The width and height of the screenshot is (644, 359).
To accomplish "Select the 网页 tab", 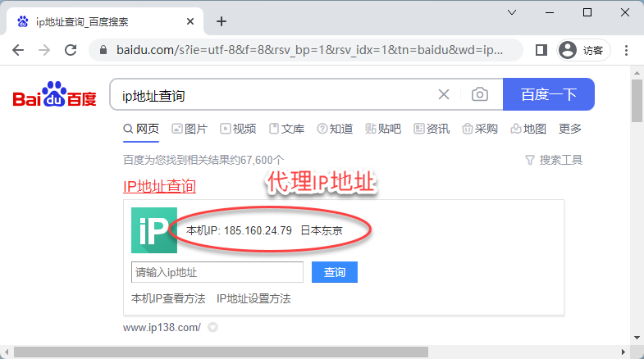I will click(x=141, y=129).
